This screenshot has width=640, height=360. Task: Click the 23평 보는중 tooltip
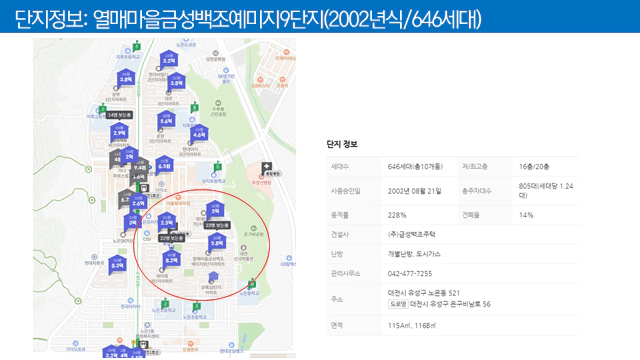click(217, 225)
